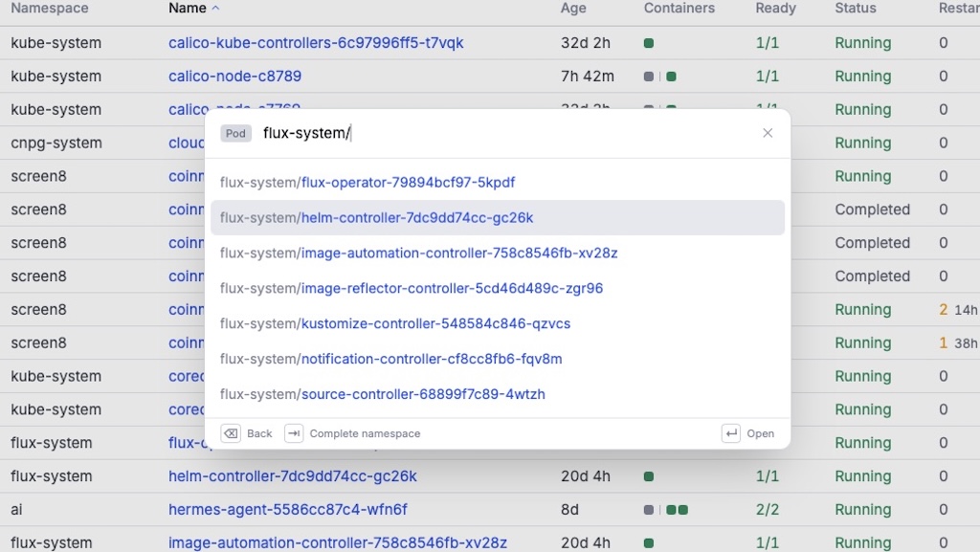980x552 pixels.
Task: Click the Name sort arrow indicator
Action: coord(215,8)
